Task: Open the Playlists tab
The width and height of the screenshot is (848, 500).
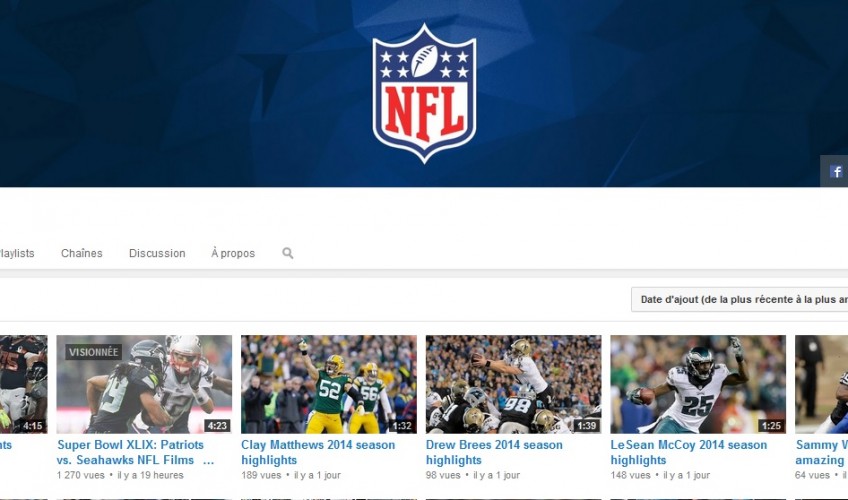Action: click(17, 253)
